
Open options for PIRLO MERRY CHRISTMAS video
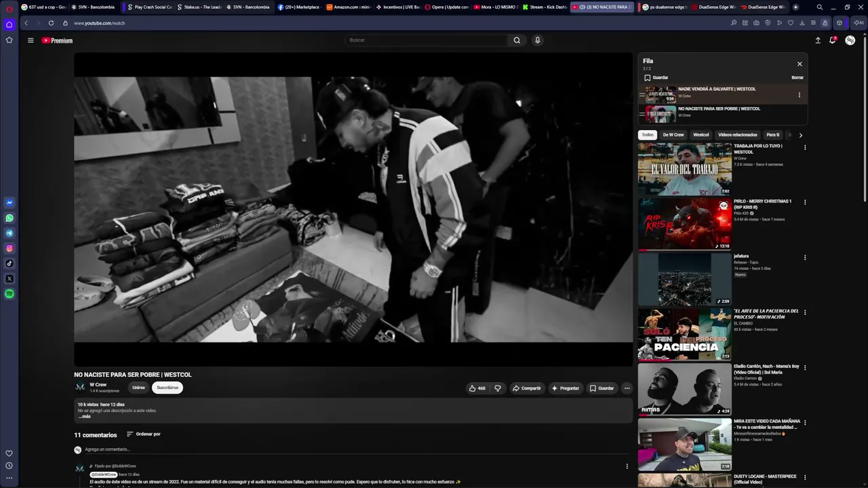[805, 202]
